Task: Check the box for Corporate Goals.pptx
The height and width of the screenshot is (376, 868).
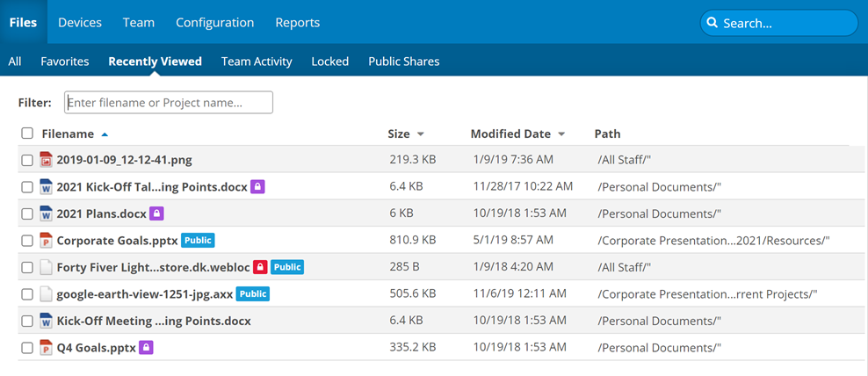Action: pos(27,241)
